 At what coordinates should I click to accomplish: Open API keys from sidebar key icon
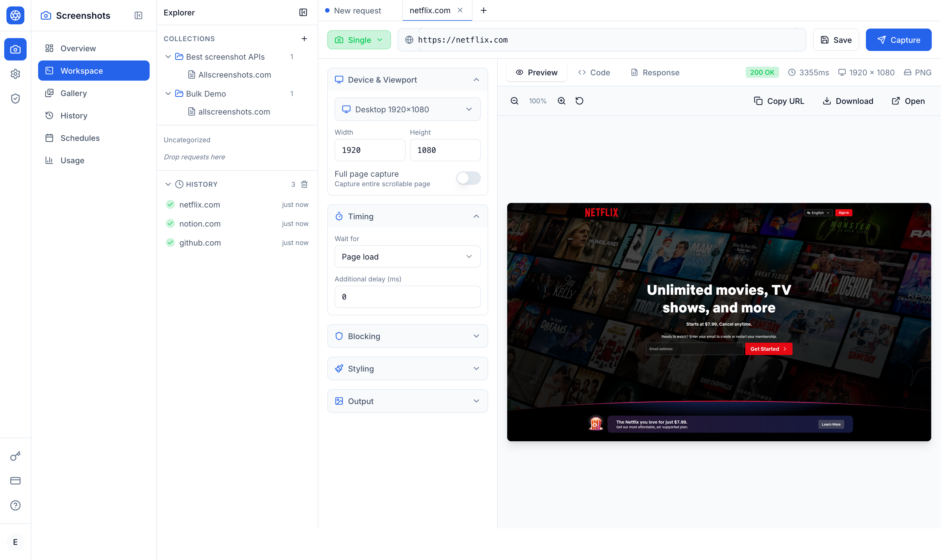(15, 456)
